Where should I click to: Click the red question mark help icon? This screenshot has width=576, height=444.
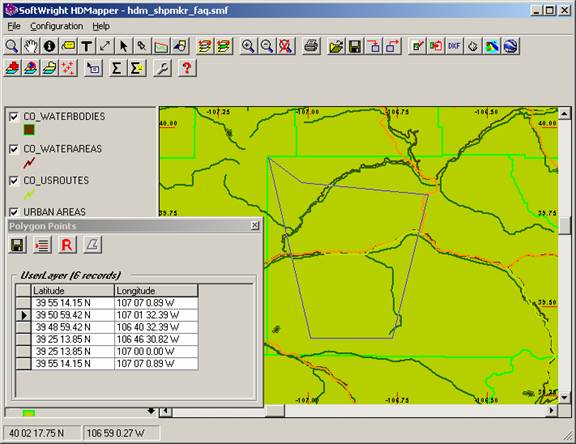coord(187,68)
